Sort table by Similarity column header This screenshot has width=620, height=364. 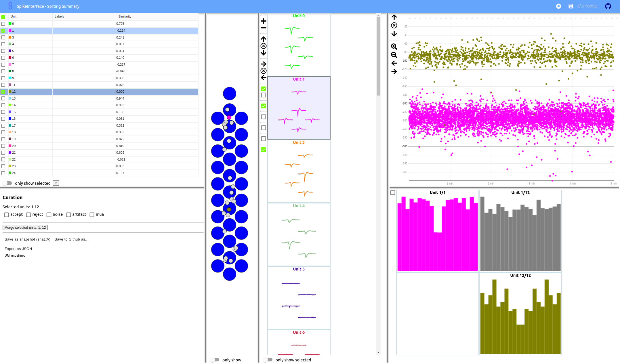[x=125, y=17]
